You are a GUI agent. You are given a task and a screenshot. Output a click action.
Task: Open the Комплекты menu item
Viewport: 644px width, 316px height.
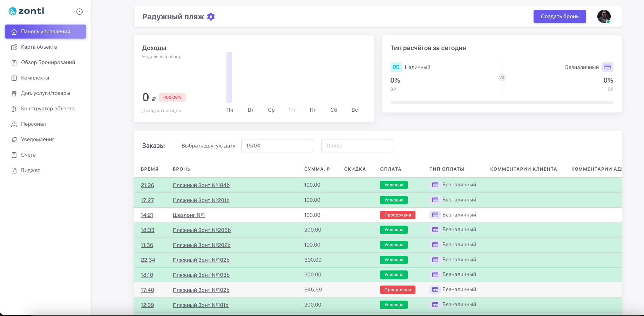coord(35,78)
